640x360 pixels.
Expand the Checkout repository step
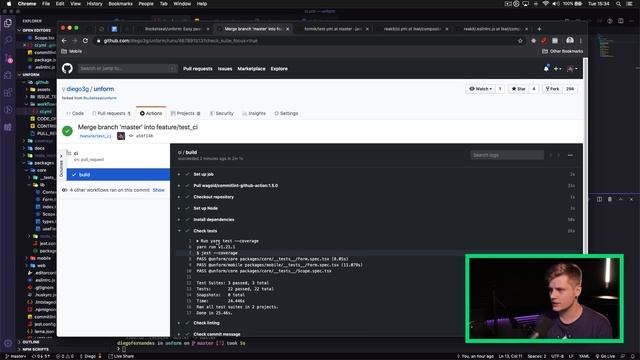click(213, 197)
